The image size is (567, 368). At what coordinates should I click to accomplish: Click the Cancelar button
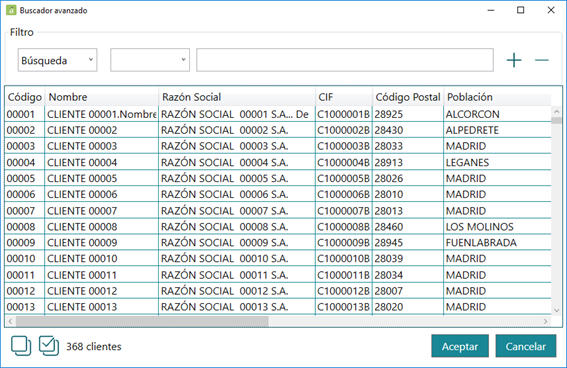[x=526, y=346]
